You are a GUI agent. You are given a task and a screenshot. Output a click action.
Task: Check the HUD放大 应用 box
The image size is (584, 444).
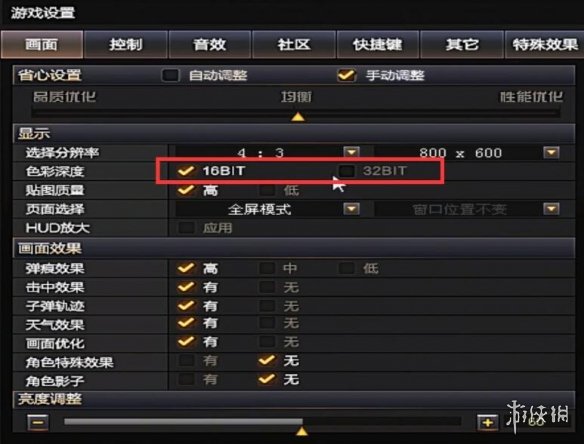(x=186, y=228)
